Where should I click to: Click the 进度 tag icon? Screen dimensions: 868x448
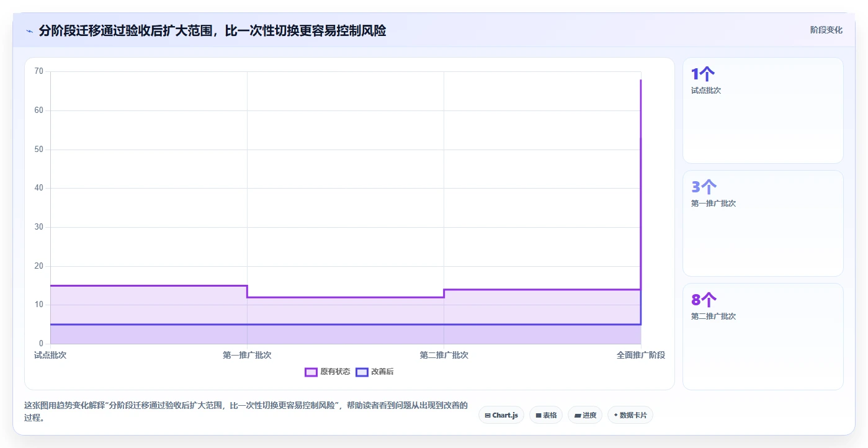[x=578, y=415]
